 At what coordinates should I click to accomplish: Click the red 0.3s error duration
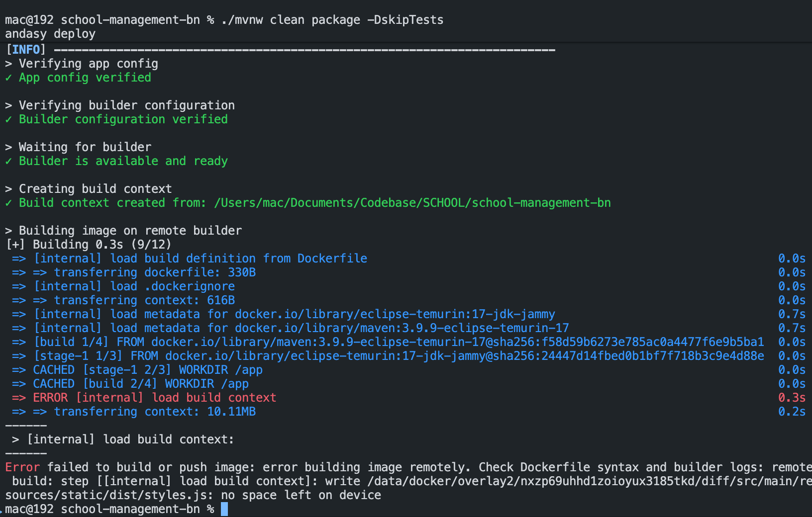792,398
